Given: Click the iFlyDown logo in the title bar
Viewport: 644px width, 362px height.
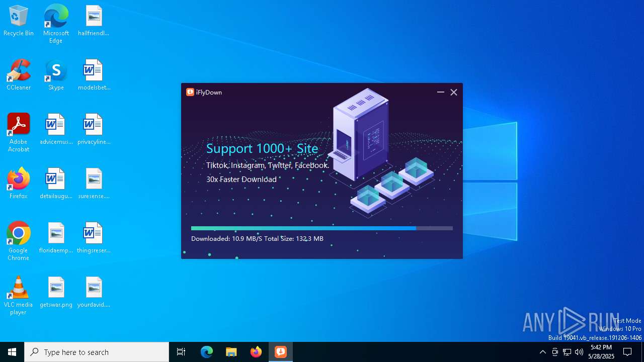Looking at the screenshot, I should tap(190, 92).
